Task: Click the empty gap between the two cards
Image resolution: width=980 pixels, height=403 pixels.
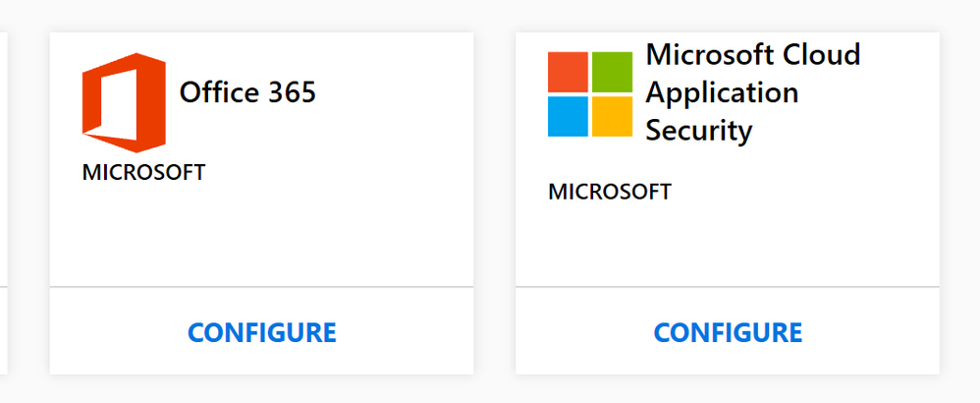Action: tap(494, 197)
